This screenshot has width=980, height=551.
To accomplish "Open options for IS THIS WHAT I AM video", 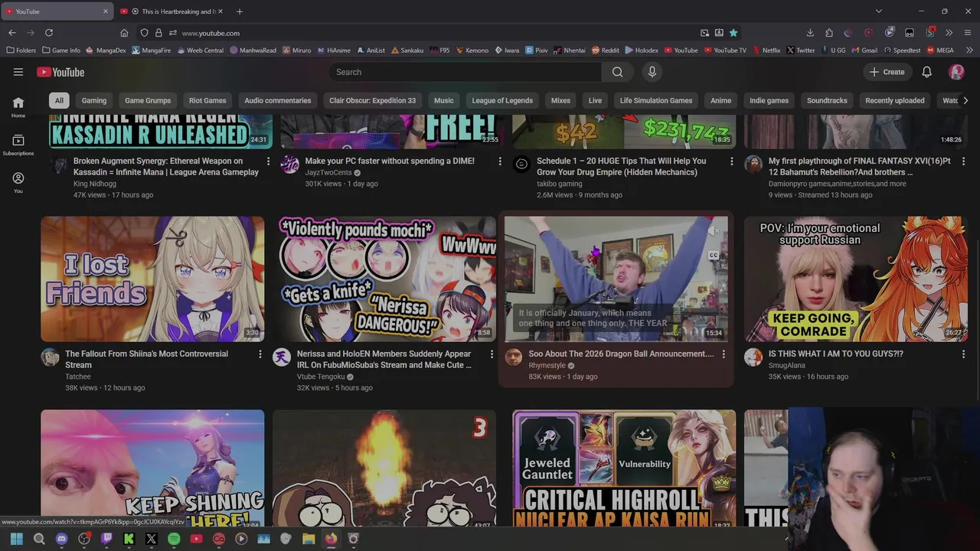I will pyautogui.click(x=963, y=354).
